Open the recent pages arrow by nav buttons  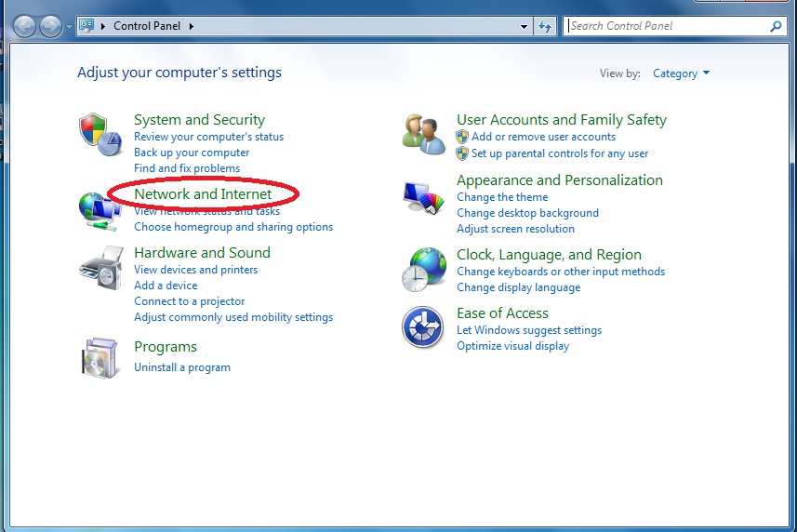69,26
